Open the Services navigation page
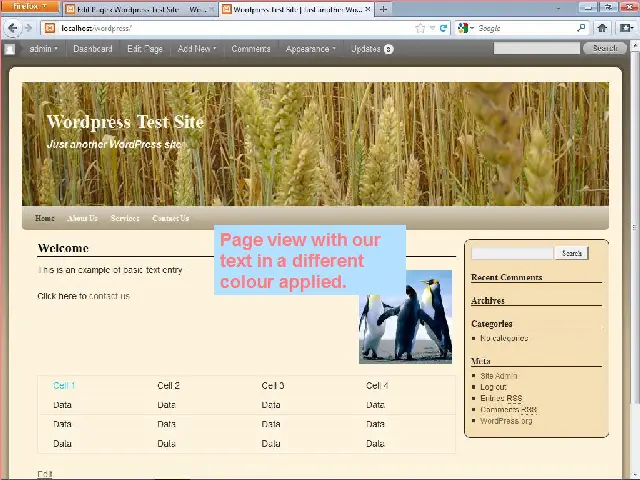This screenshot has height=480, width=640. (x=125, y=218)
